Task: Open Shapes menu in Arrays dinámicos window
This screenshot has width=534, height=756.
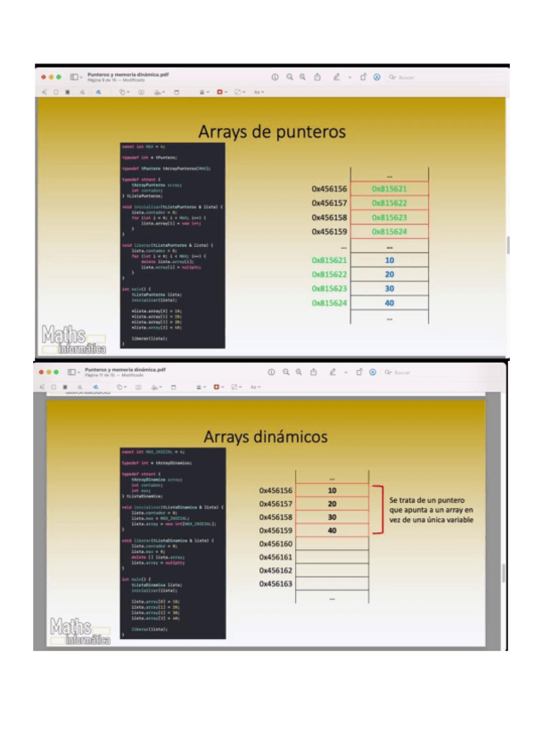Action: point(121,387)
